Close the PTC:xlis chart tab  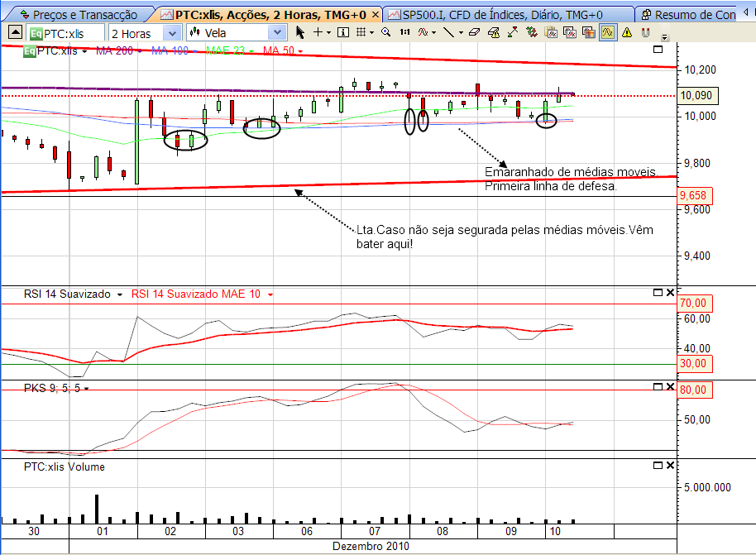pyautogui.click(x=376, y=15)
